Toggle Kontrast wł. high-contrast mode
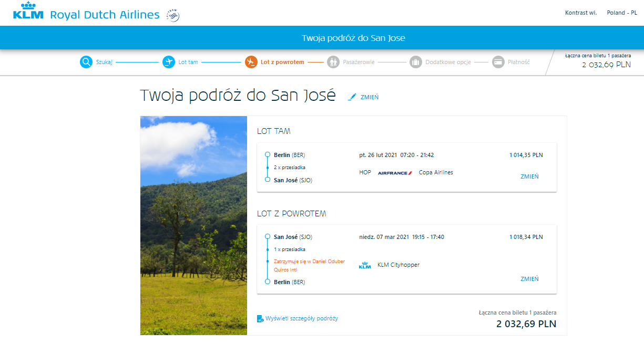Screen dimensions: 644x344 (581, 13)
